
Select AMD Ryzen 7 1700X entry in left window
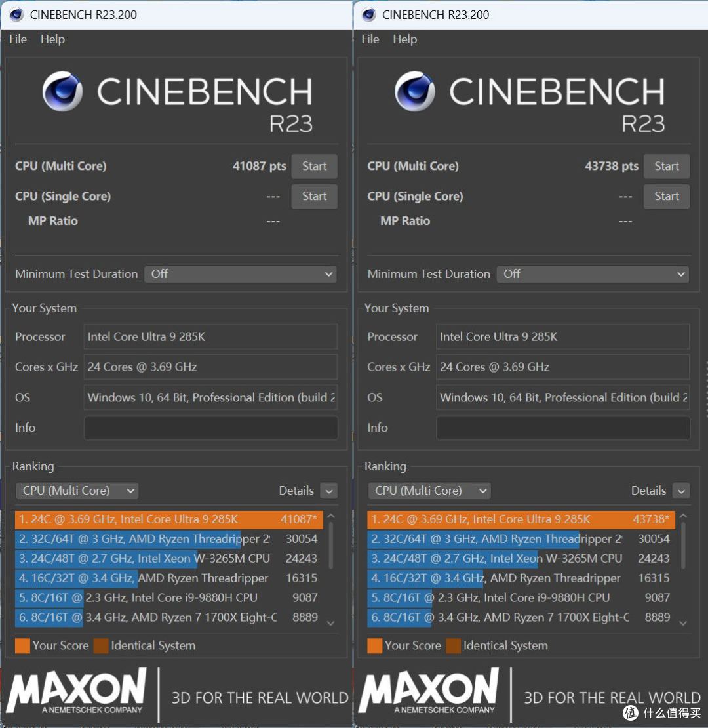(169, 618)
